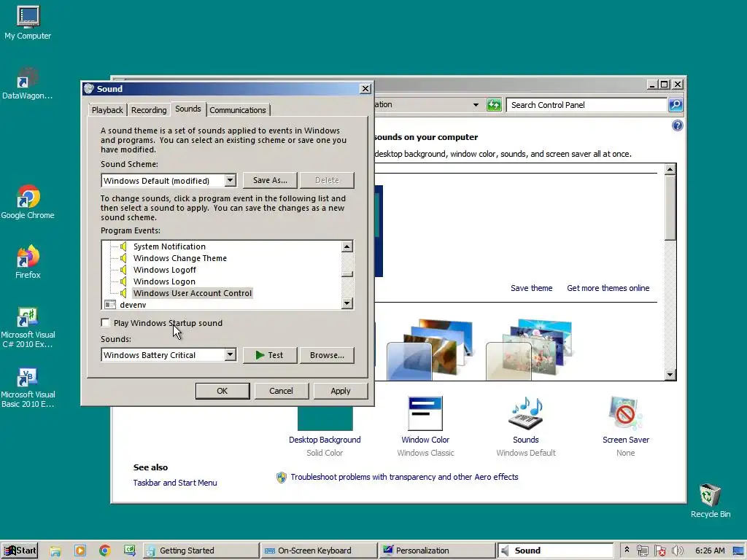Image resolution: width=747 pixels, height=560 pixels.
Task: Select Windows Change Theme event
Action: click(x=179, y=258)
